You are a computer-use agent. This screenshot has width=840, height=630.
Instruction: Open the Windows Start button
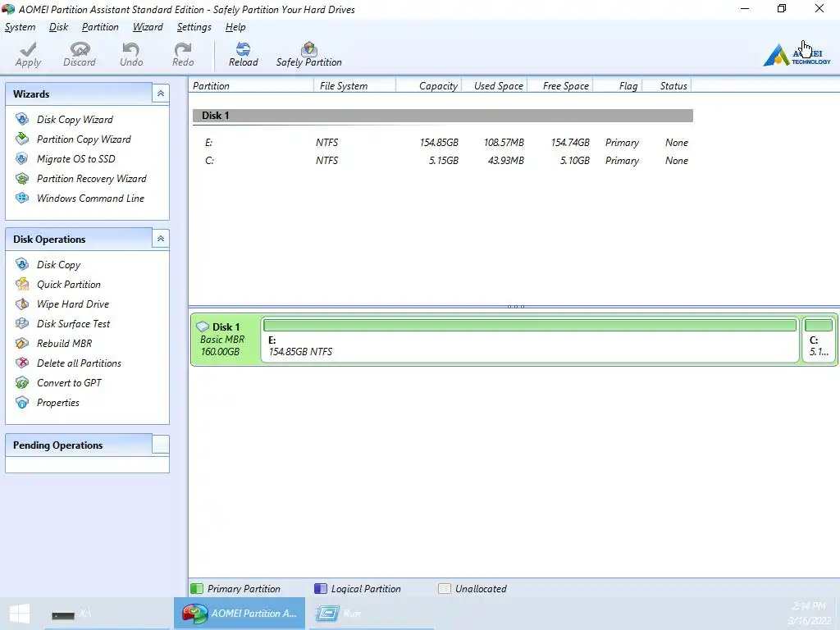[x=20, y=614]
